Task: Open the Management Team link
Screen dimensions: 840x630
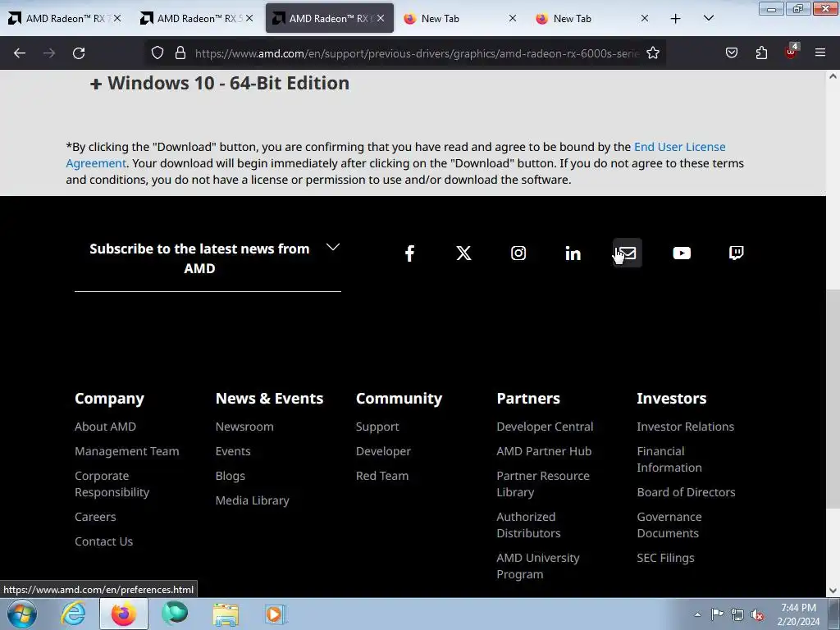Action: (127, 451)
